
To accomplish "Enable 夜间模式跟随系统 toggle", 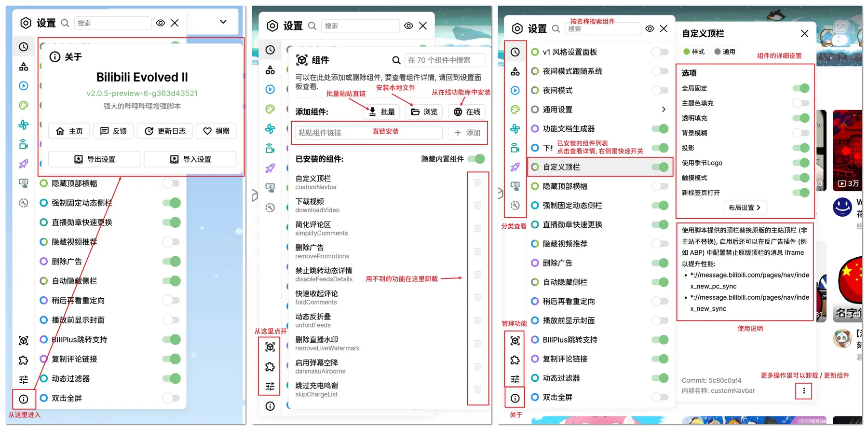I will pos(659,71).
